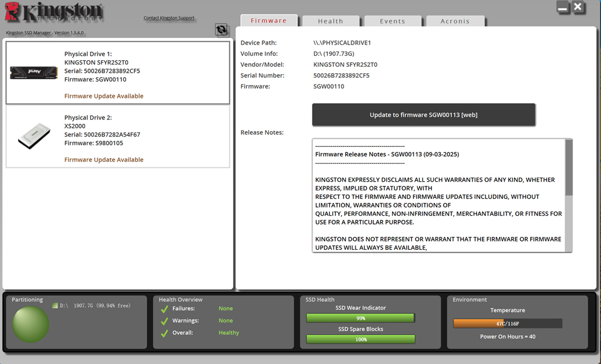Click inside the release notes text box
This screenshot has width=601, height=364.
click(x=439, y=195)
